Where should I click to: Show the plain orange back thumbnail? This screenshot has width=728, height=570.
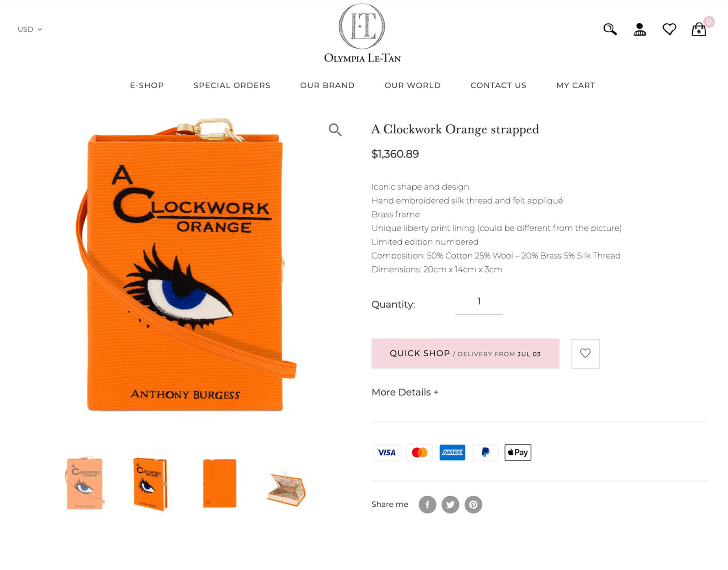[x=219, y=483]
